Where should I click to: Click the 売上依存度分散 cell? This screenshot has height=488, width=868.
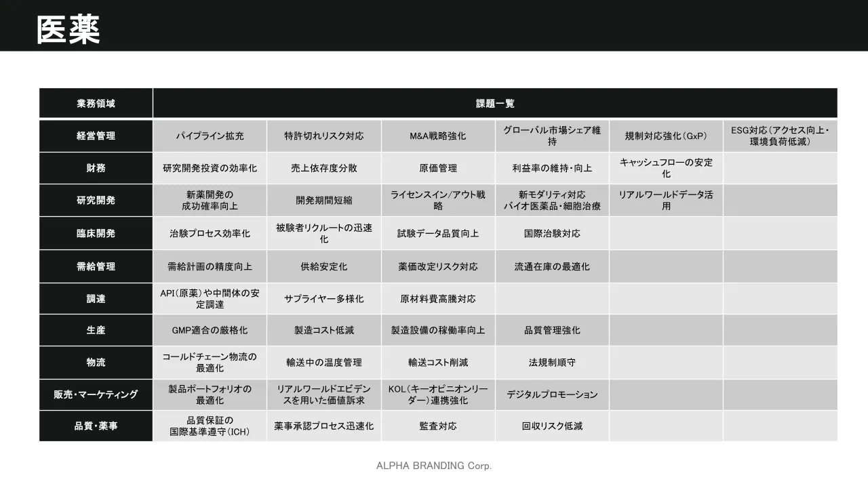[324, 168]
